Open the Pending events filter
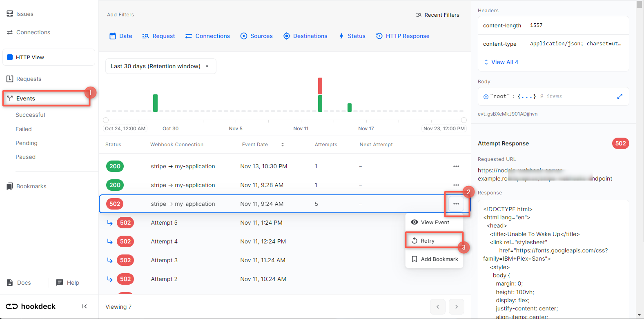Image resolution: width=644 pixels, height=319 pixels. click(x=27, y=143)
